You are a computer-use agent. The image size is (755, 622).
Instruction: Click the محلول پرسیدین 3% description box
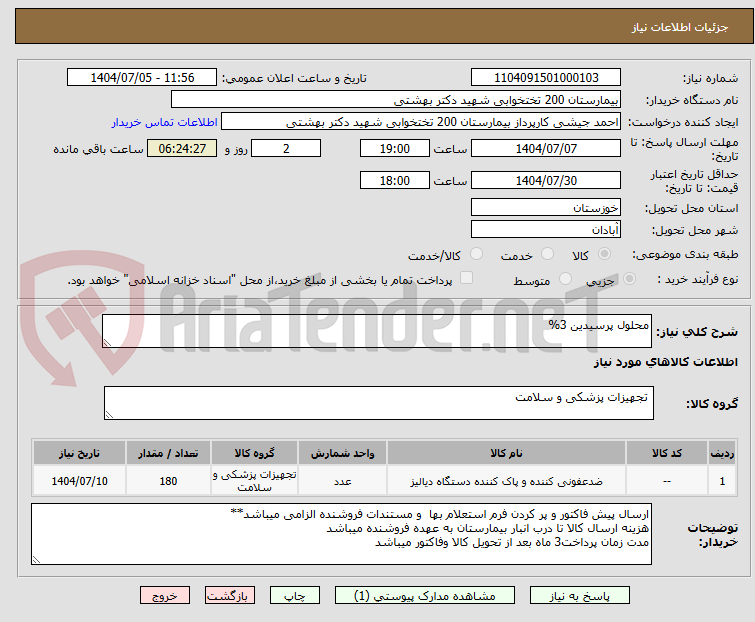[377, 331]
